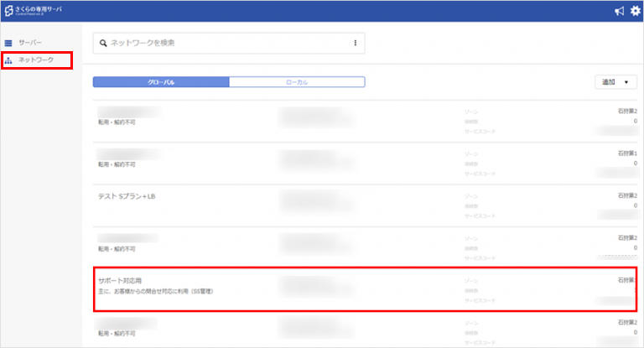Open ネットワーク in the sidebar
The width and height of the screenshot is (644, 348).
(36, 60)
